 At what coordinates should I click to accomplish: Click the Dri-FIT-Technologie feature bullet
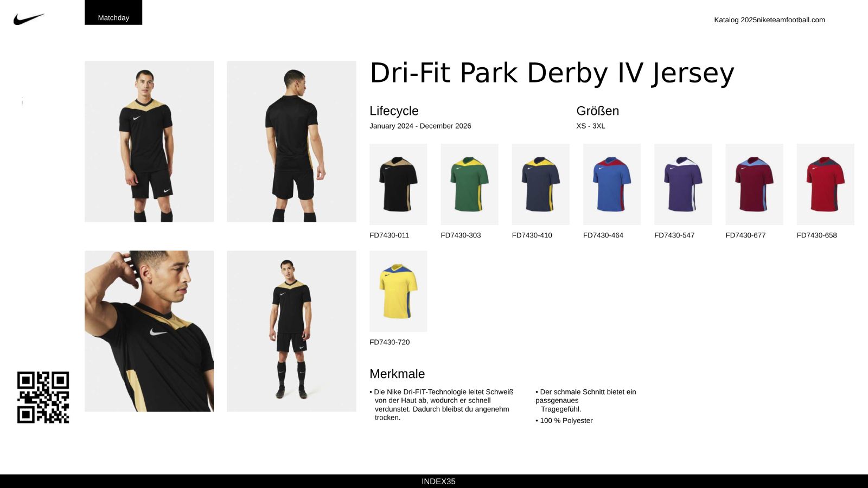[x=442, y=404]
